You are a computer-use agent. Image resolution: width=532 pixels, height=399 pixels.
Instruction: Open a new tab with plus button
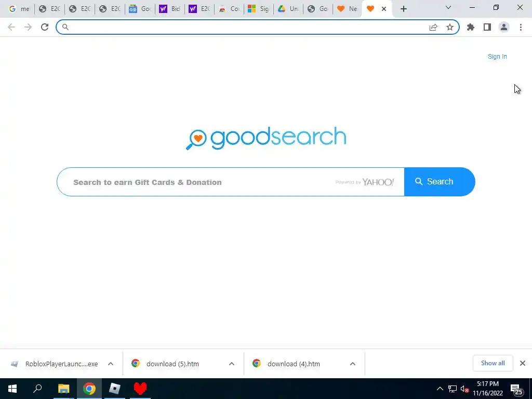click(x=403, y=9)
